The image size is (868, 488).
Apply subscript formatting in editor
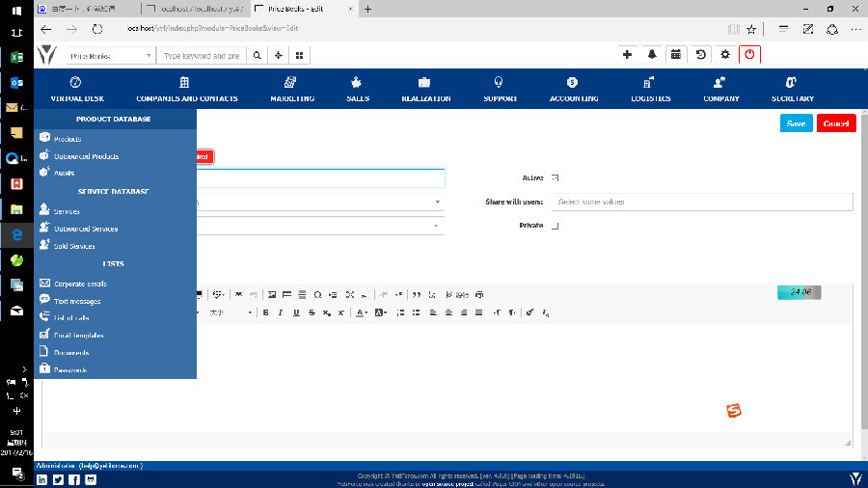327,312
